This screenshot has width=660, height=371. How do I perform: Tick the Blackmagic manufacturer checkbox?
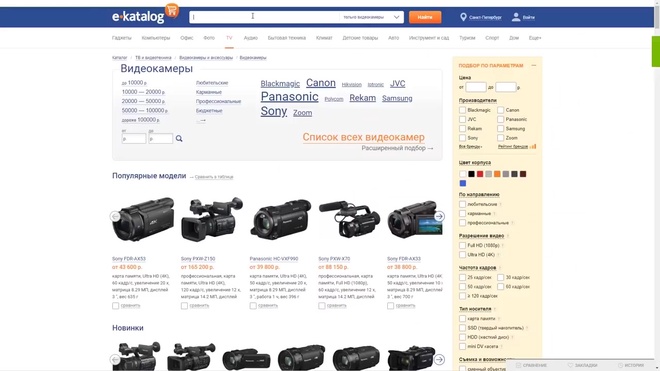tap(462, 110)
